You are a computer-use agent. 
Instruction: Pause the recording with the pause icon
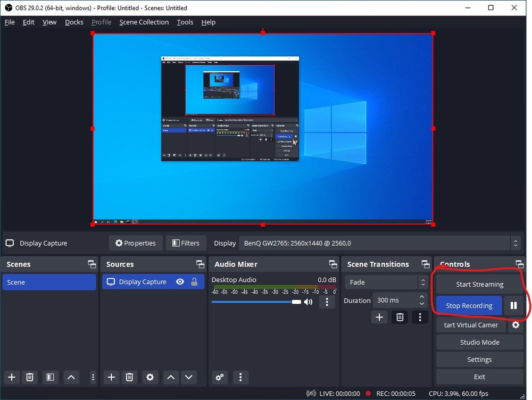pyautogui.click(x=514, y=306)
